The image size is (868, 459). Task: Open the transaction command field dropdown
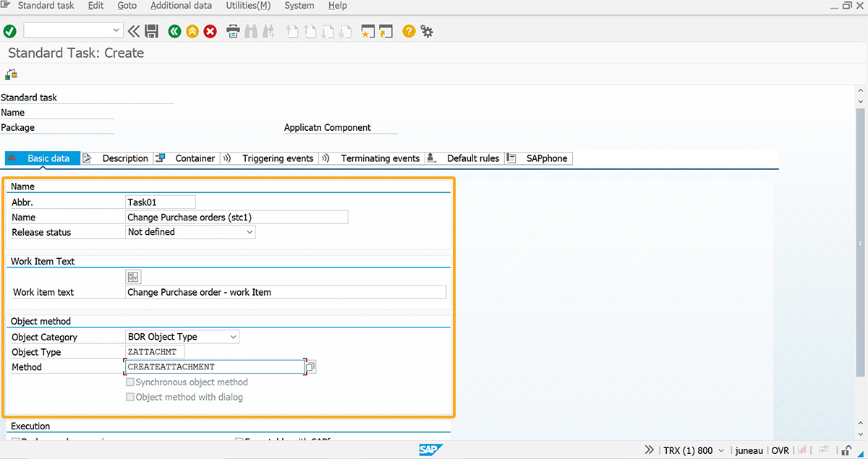tap(116, 30)
